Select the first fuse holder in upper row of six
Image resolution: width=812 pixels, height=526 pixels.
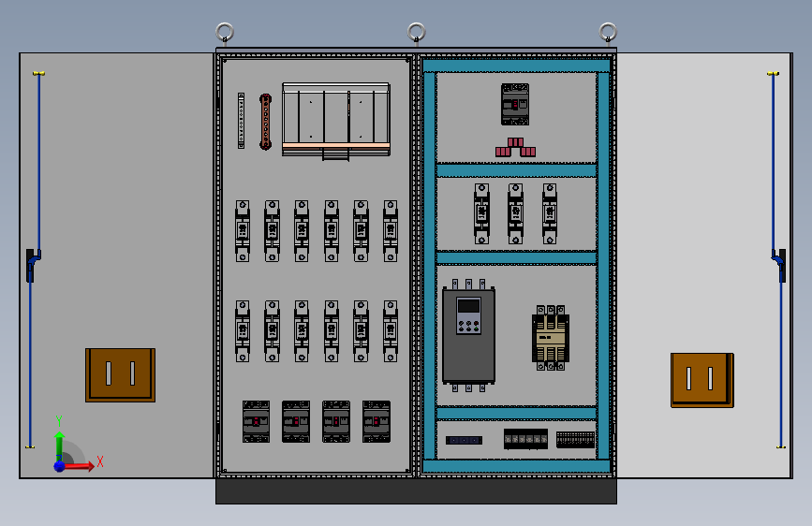(243, 231)
